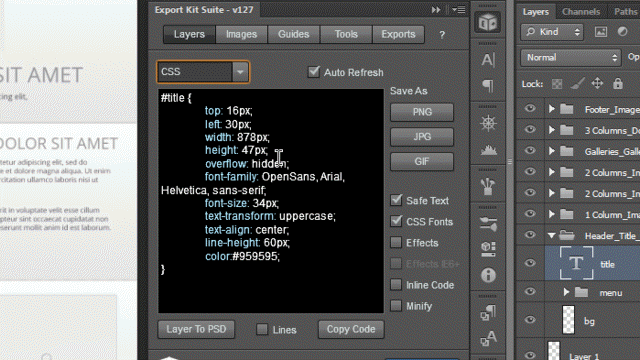Open the Paragraph panel icon
The image size is (640, 360).
click(488, 86)
